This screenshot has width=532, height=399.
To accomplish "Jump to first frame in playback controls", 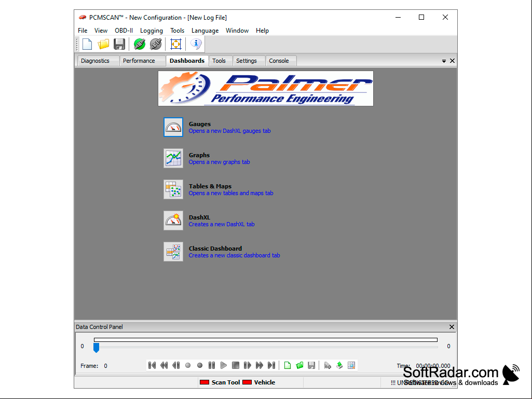I will [152, 365].
